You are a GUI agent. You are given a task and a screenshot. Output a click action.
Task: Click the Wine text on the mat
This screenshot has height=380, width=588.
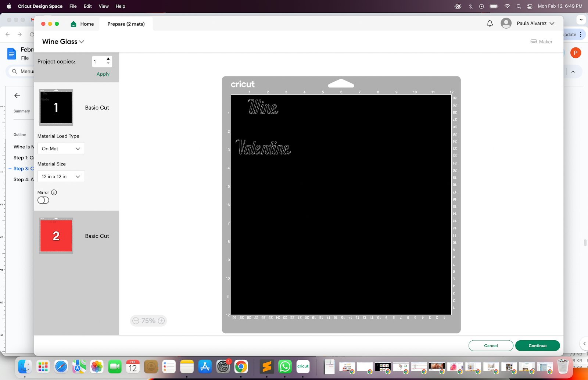point(263,107)
